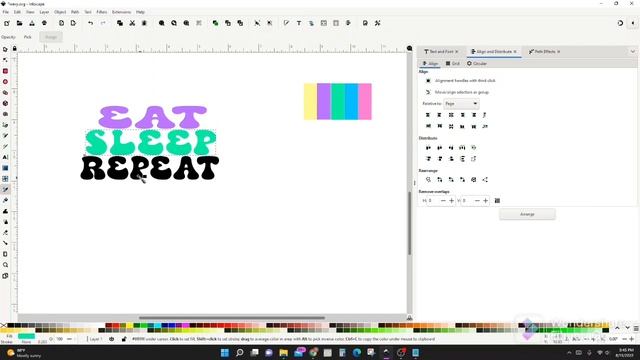
Task: Click the New document icon in toolbar
Action: click(7, 23)
